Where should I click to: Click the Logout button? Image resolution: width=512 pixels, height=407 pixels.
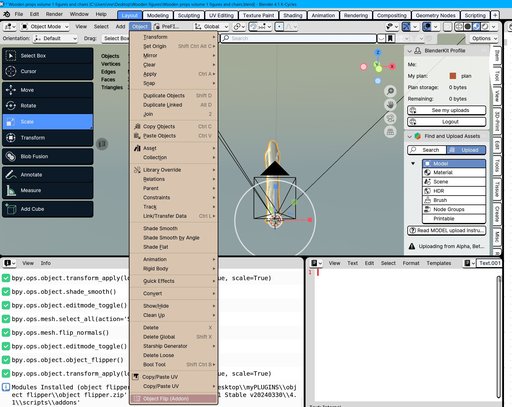[447, 122]
